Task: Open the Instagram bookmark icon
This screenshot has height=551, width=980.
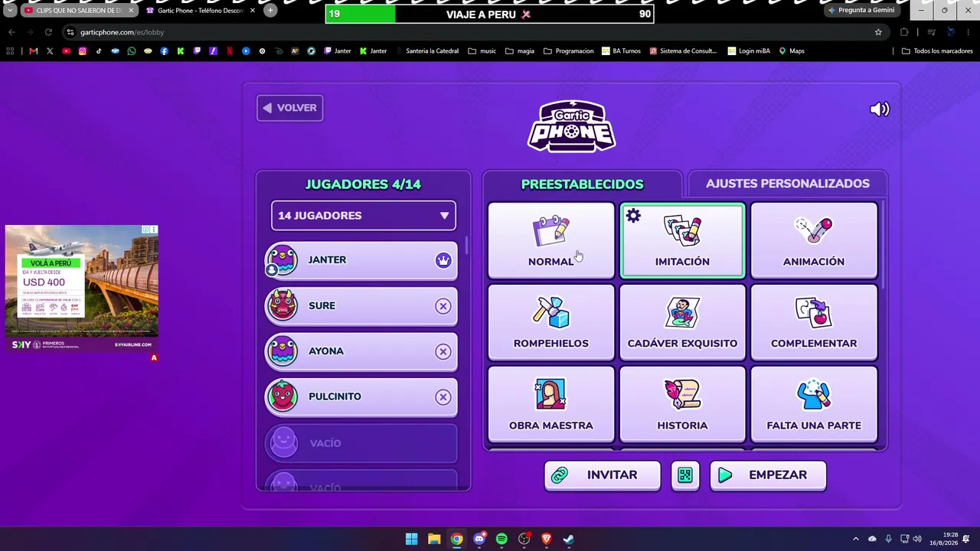Action: (x=83, y=51)
